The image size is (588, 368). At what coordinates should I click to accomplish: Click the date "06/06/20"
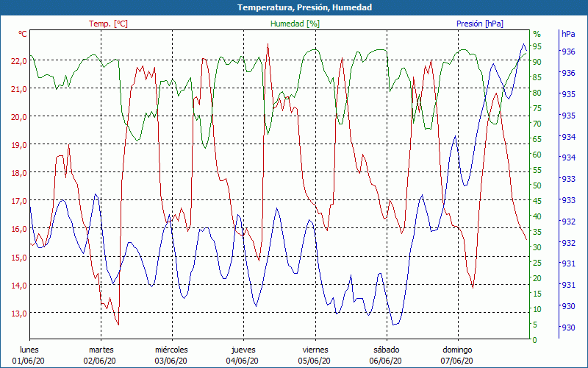[385, 361]
